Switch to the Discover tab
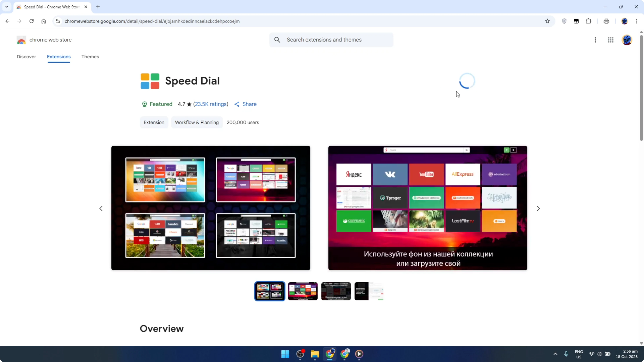Image resolution: width=644 pixels, height=362 pixels. (26, 57)
